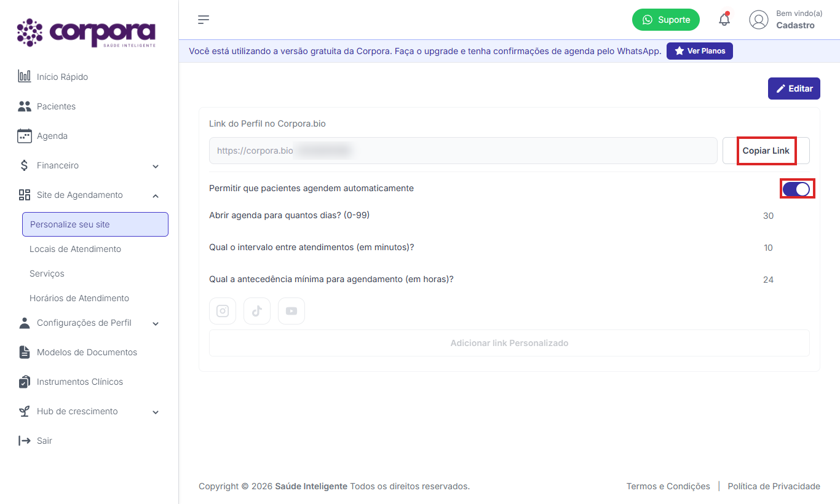Viewport: 840px width, 504px height.
Task: Select Personalize seu site submenu item
Action: click(95, 224)
